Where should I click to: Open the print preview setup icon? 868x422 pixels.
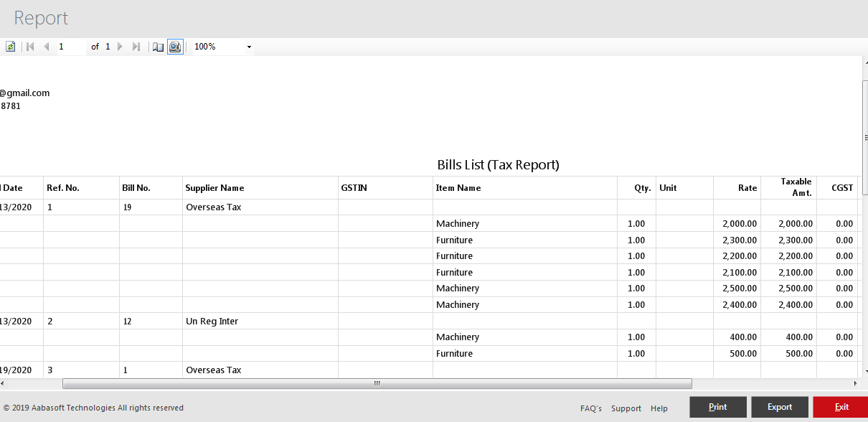[x=175, y=46]
